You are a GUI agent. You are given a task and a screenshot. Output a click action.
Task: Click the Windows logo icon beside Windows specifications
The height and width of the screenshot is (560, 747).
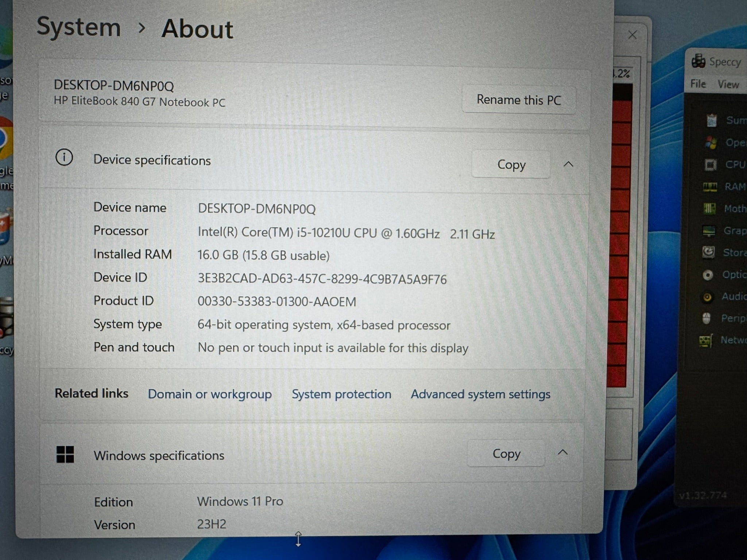click(65, 454)
